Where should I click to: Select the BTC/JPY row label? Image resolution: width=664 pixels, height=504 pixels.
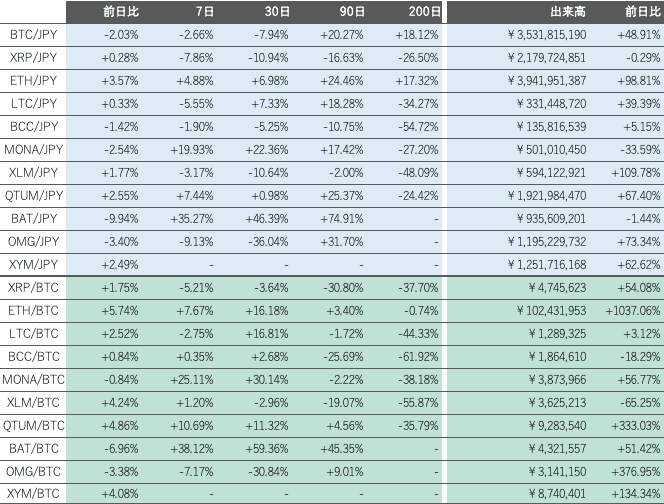33,34
